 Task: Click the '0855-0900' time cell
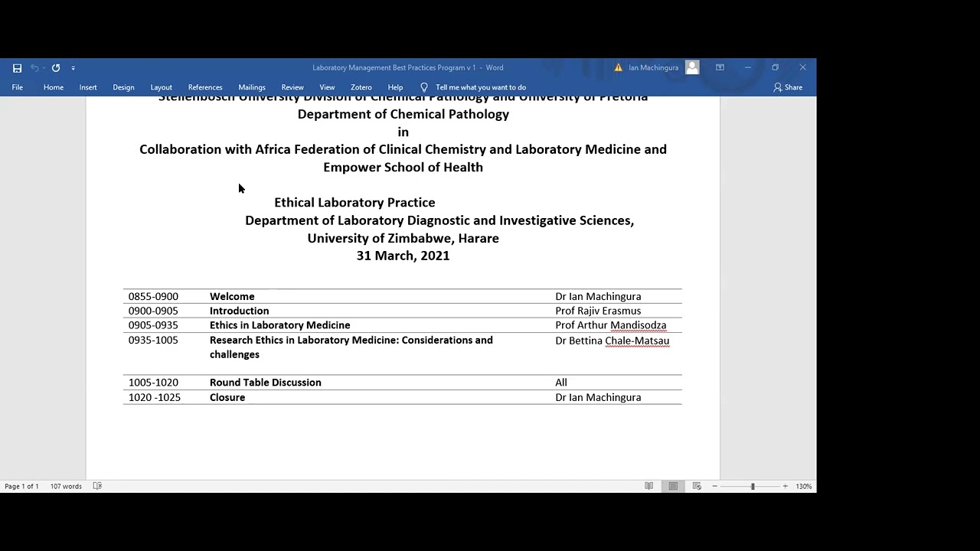tap(153, 297)
